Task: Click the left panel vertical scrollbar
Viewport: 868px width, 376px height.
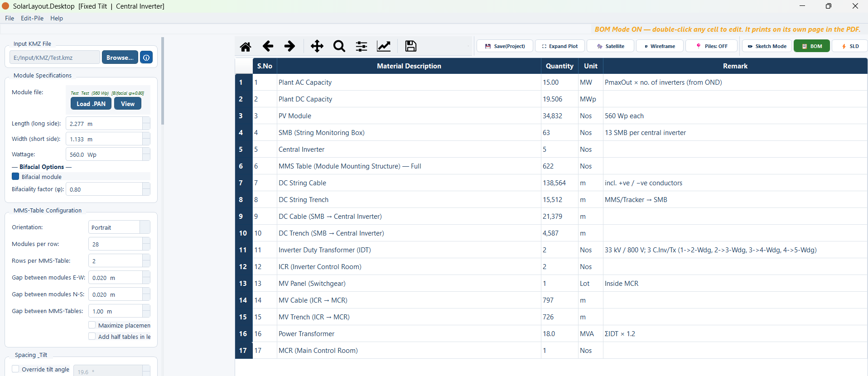Action: [163, 81]
